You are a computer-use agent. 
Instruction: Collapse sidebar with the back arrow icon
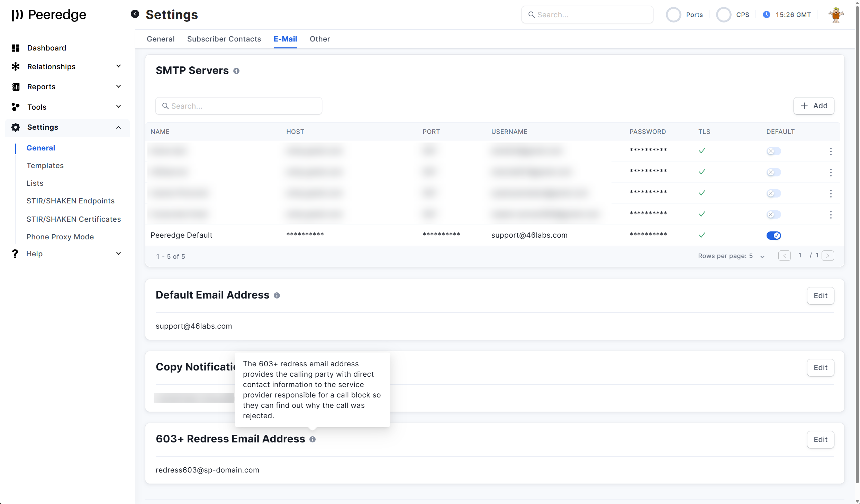(135, 14)
